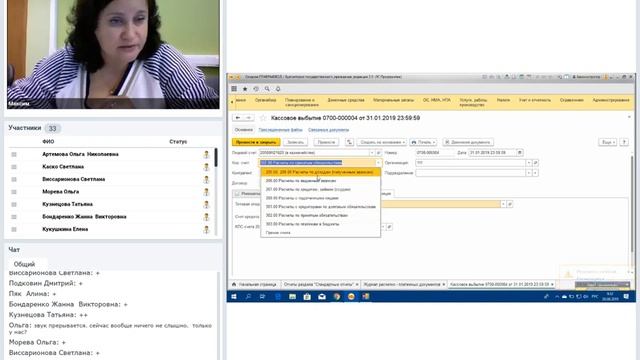
Task: Click participant icon for Артемова Ольга Николаевна
Action: pos(207,154)
